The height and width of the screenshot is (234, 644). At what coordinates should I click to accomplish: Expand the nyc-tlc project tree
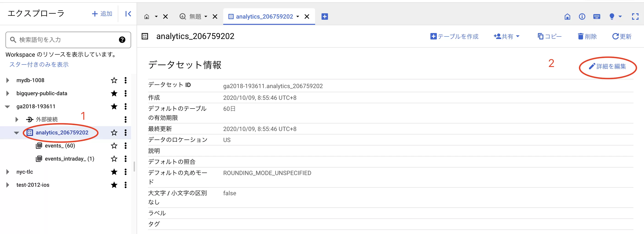click(x=8, y=172)
